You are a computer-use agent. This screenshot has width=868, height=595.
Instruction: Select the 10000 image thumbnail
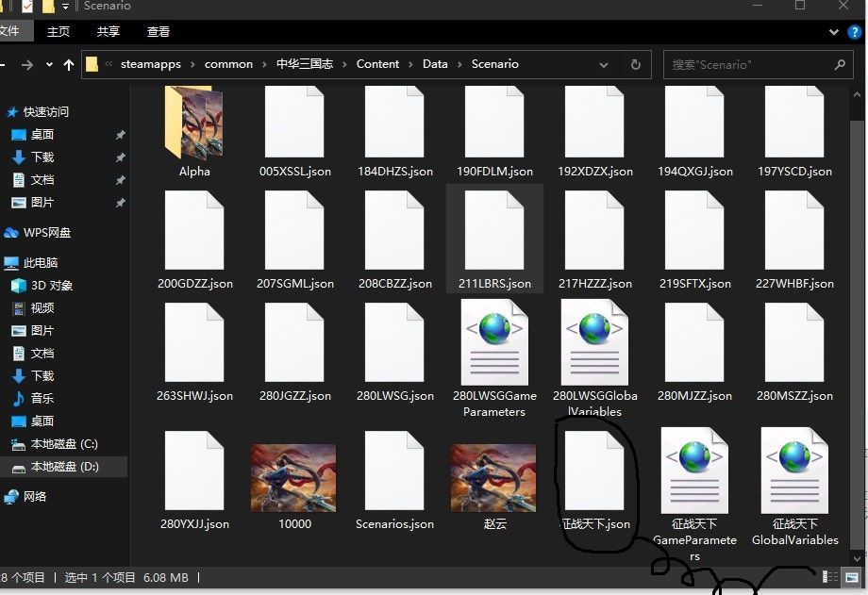(x=293, y=478)
